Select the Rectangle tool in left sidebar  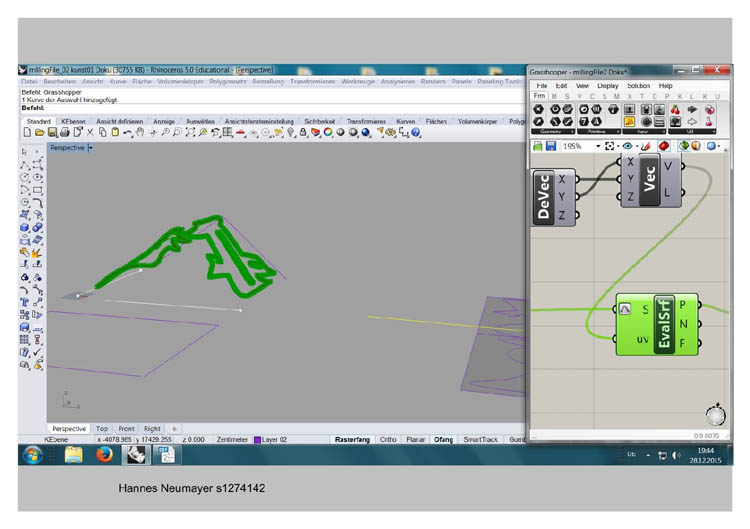point(38,190)
